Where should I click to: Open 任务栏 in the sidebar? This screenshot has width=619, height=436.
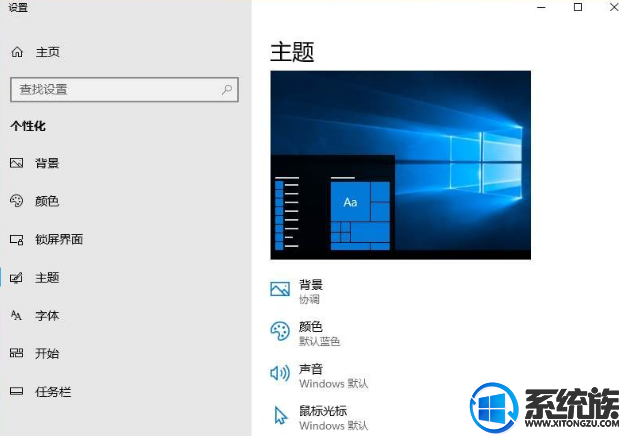(53, 392)
